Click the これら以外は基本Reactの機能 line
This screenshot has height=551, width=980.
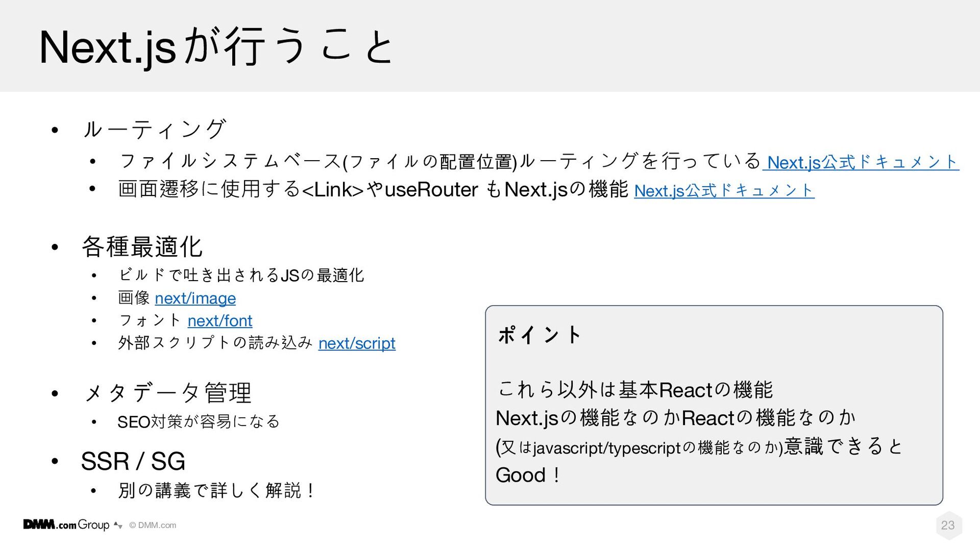click(x=635, y=390)
